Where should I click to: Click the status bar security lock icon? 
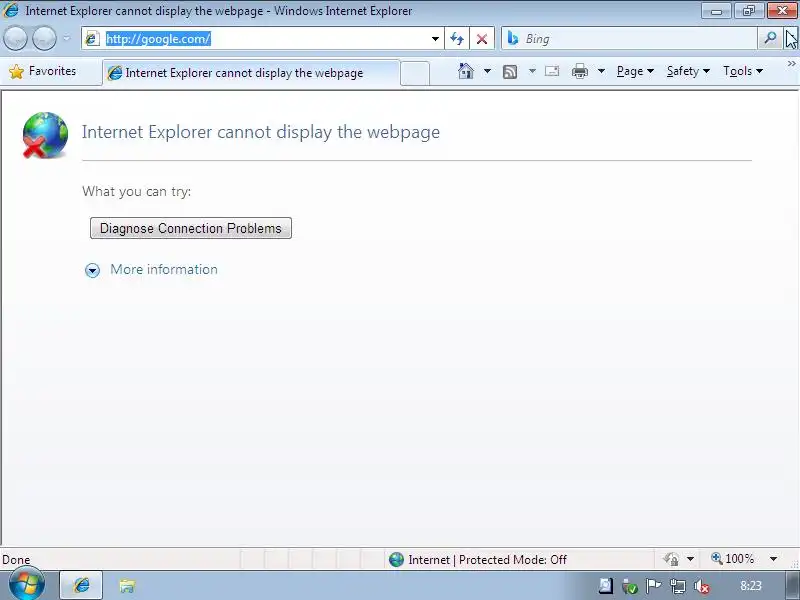pyautogui.click(x=671, y=559)
